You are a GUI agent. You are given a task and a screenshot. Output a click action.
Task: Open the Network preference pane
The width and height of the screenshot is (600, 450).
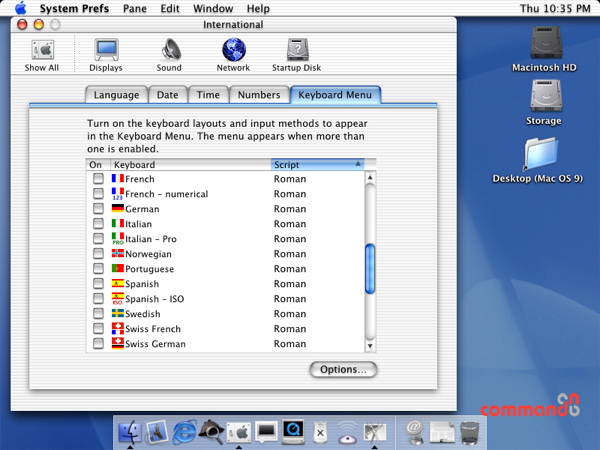point(233,55)
